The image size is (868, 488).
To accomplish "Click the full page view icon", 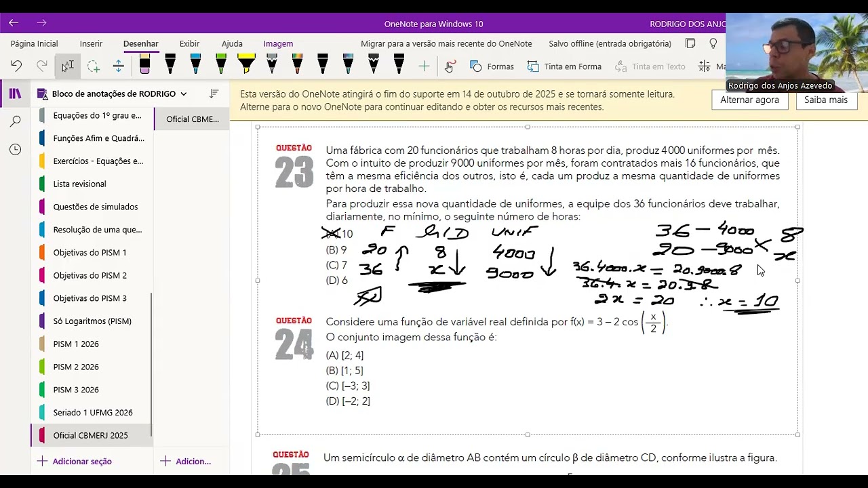I will [690, 43].
